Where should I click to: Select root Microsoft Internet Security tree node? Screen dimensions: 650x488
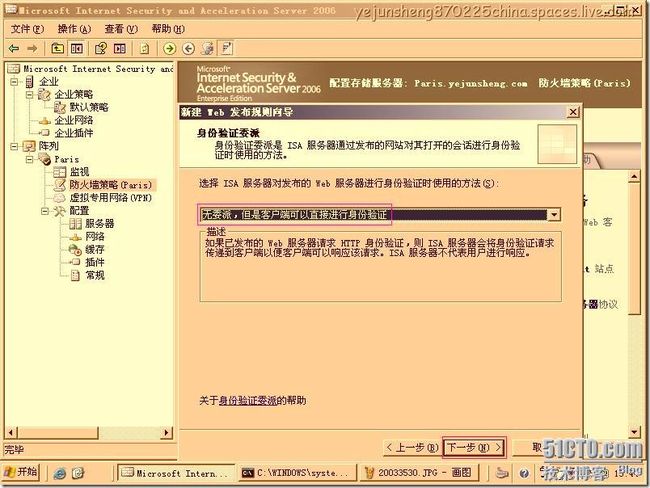tap(98, 69)
